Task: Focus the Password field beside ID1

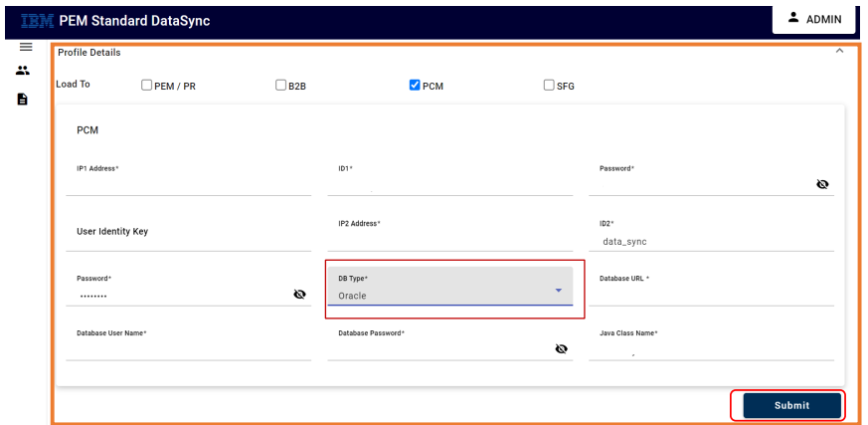Action: point(711,180)
